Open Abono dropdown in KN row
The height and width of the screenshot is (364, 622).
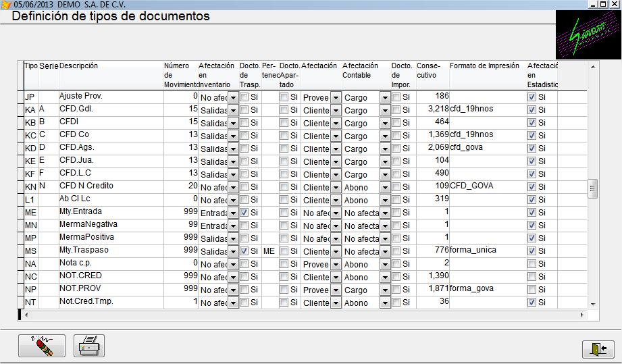(385, 187)
